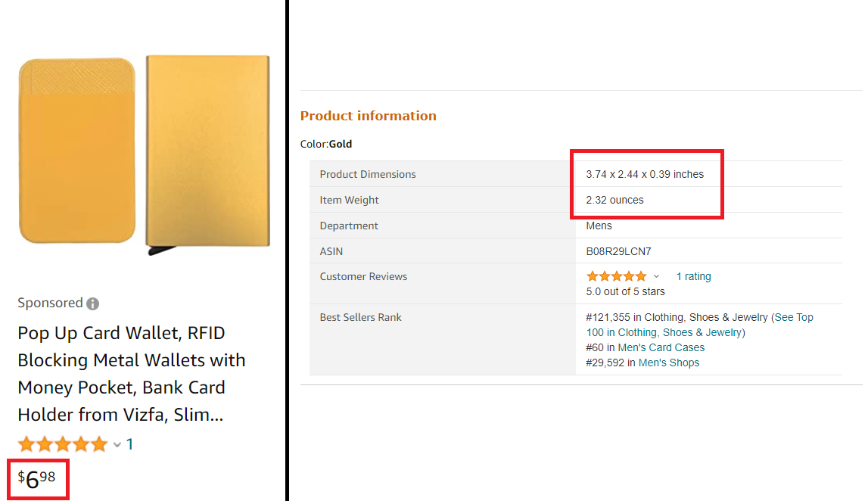
Task: Click the Product information heading
Action: 368,116
